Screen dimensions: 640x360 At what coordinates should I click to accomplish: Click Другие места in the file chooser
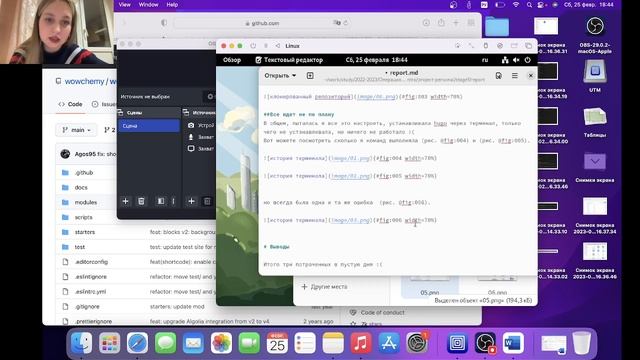(x=324, y=287)
